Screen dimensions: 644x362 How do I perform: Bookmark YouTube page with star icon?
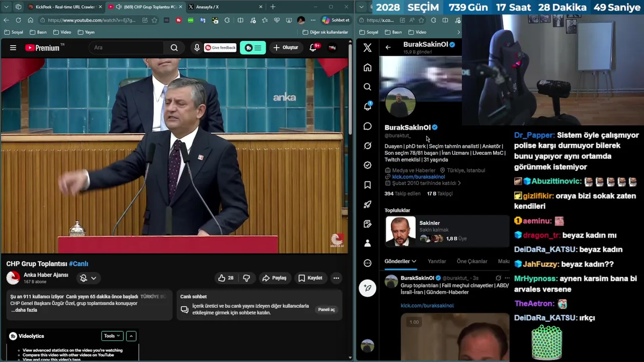tap(154, 20)
